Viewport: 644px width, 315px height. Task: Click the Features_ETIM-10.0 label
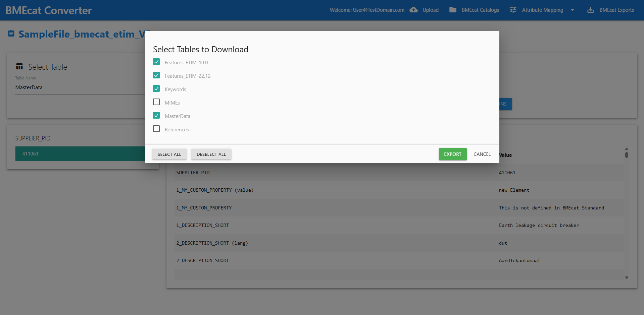point(186,63)
